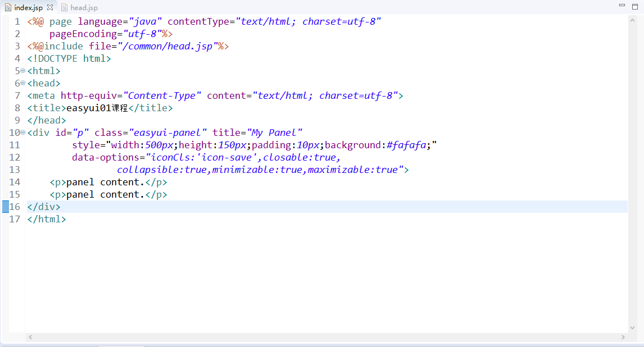Click line number 1 in the gutter
Image resolution: width=644 pixels, height=347 pixels.
(x=17, y=21)
